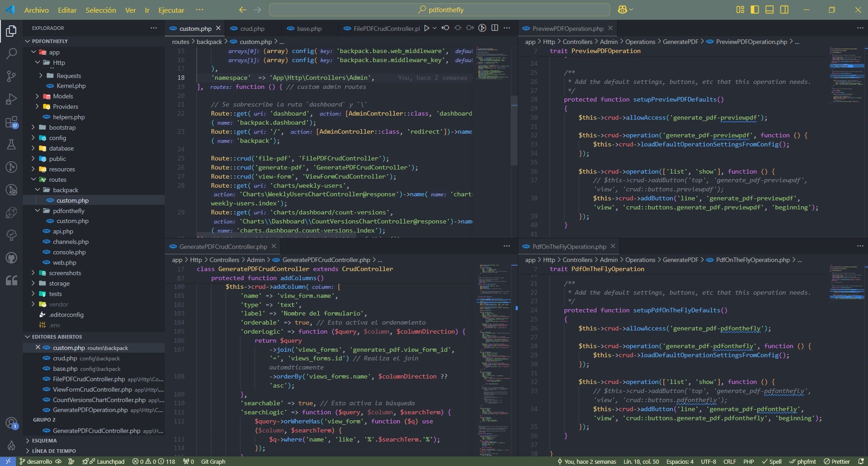Toggle file blame annotations icon in editor toolbar
The width and height of the screenshot is (868, 466).
point(482,28)
